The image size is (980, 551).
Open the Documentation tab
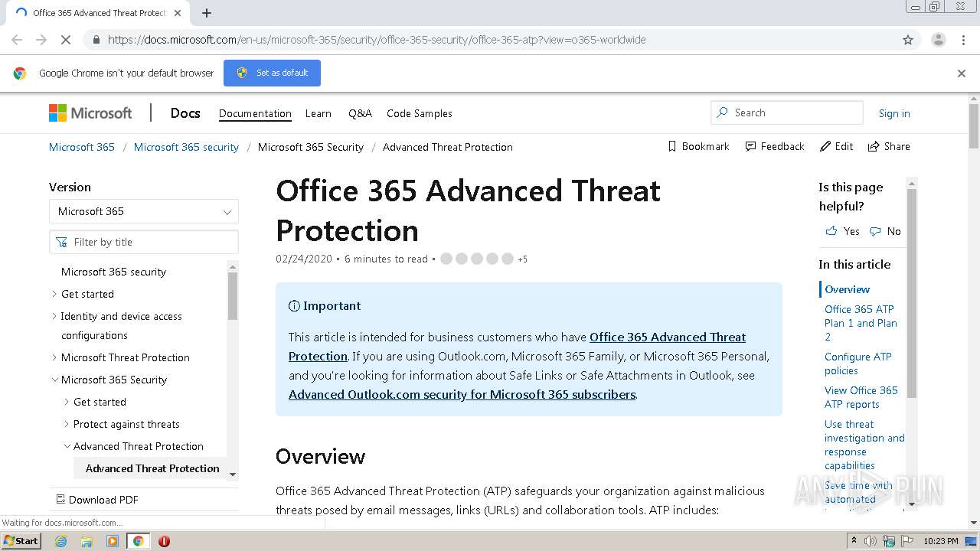tap(255, 113)
